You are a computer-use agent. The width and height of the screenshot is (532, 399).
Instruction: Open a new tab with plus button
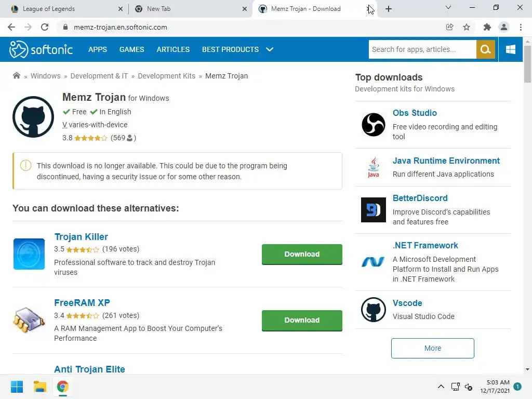click(389, 9)
